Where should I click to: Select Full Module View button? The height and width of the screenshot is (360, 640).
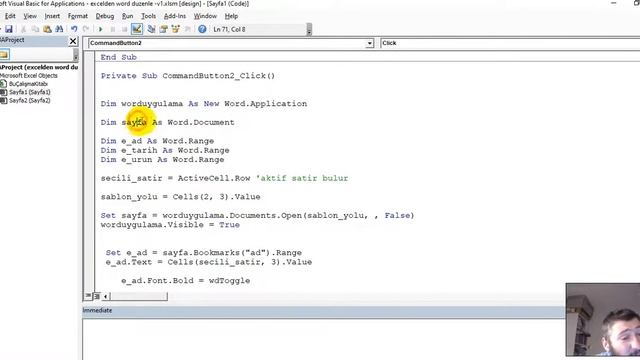tap(97, 296)
